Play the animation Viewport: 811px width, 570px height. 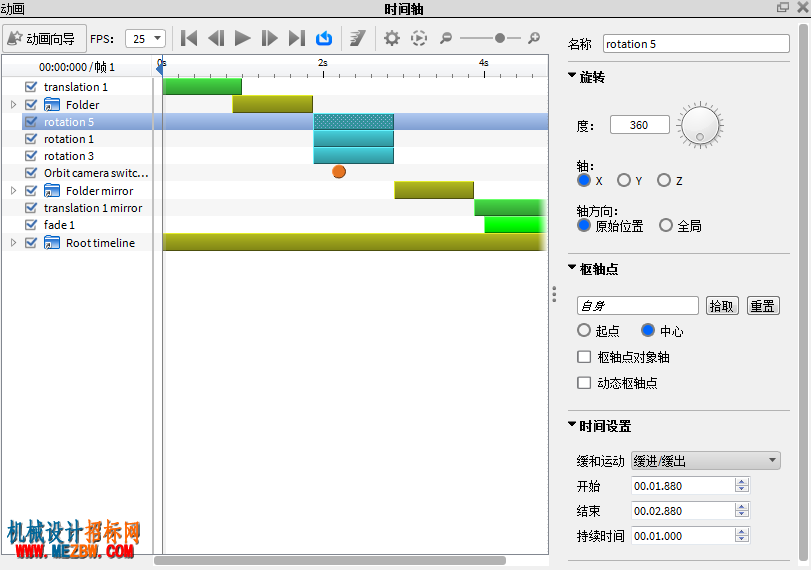(x=243, y=38)
